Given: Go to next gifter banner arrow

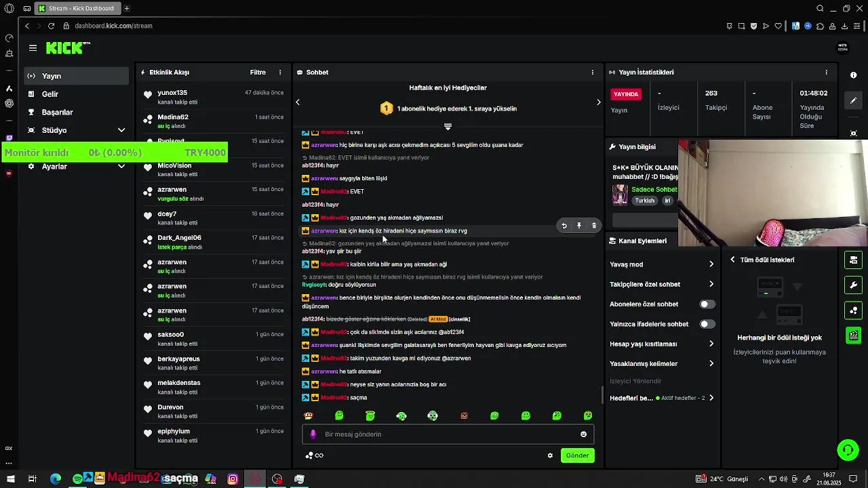Looking at the screenshot, I should 598,102.
